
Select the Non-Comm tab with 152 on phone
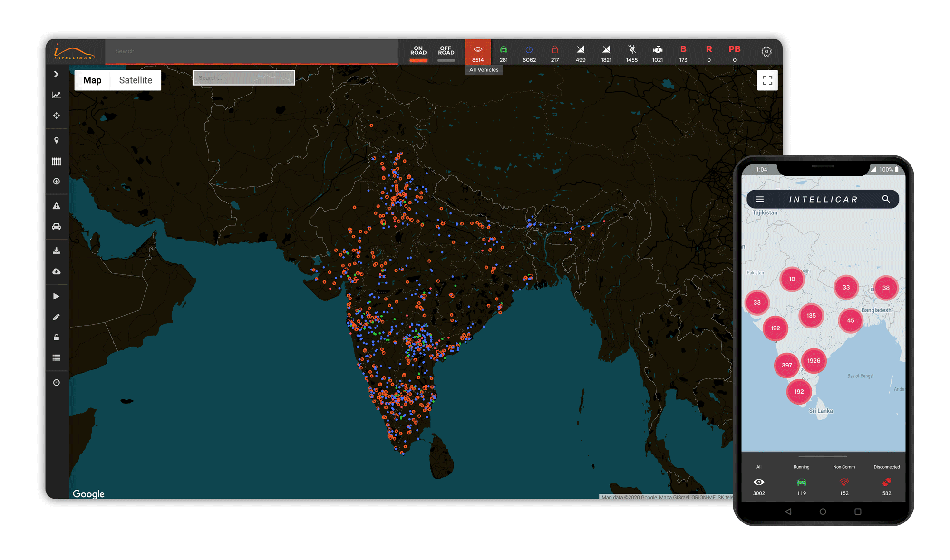[844, 480]
